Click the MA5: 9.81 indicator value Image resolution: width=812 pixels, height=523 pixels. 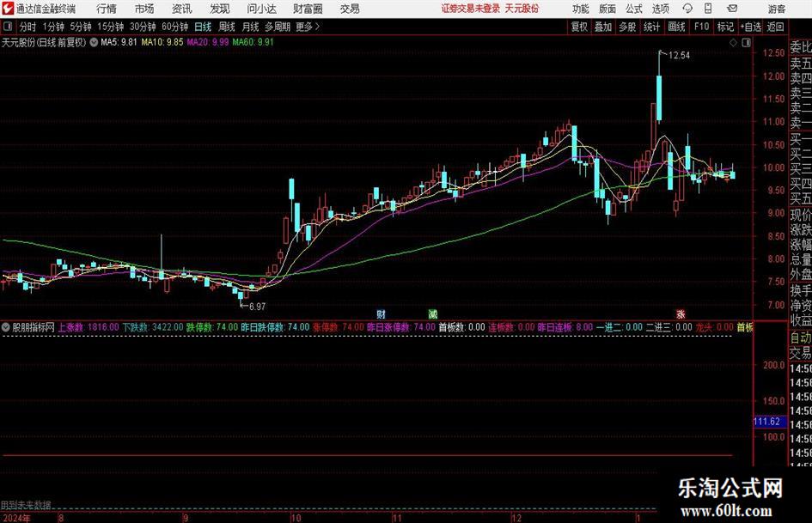[119, 42]
